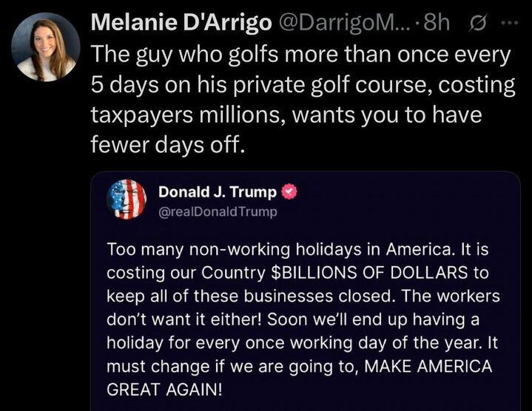532x411 pixels.
Task: Click the red verified badge icon
Action: pos(289,192)
